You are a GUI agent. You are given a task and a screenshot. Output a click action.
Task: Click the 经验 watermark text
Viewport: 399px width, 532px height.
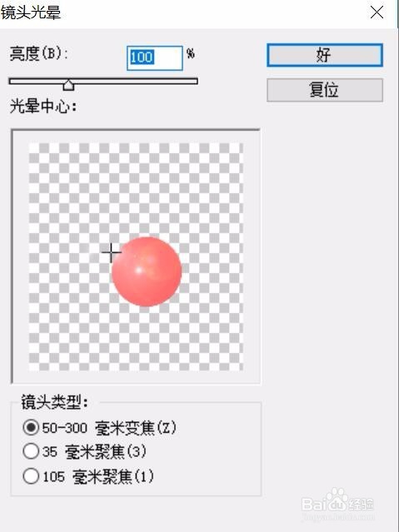tap(361, 505)
